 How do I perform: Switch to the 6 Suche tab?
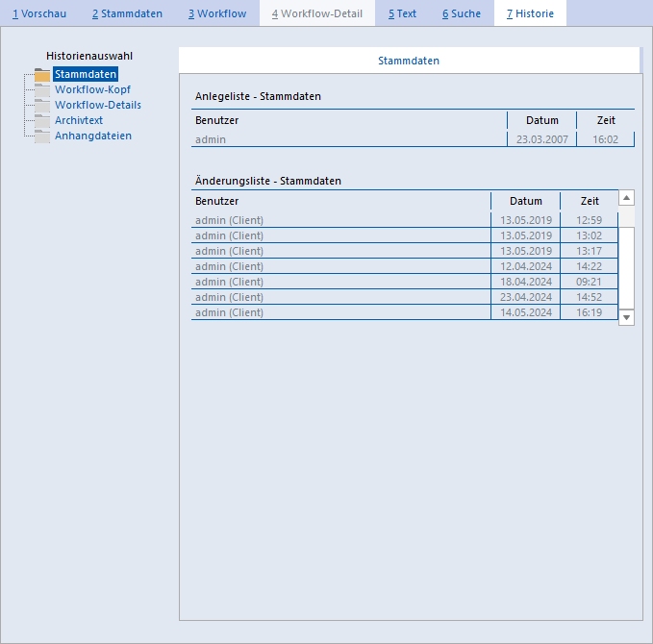pyautogui.click(x=462, y=13)
